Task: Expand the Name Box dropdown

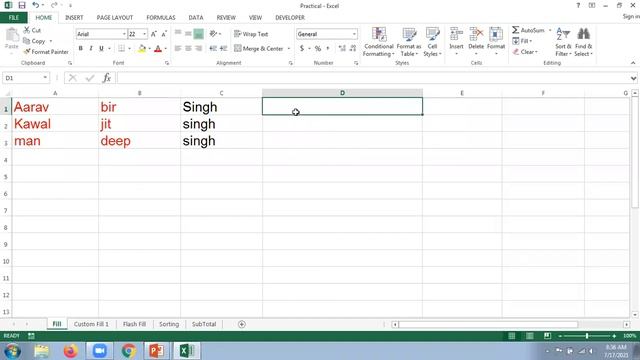Action: point(45,78)
